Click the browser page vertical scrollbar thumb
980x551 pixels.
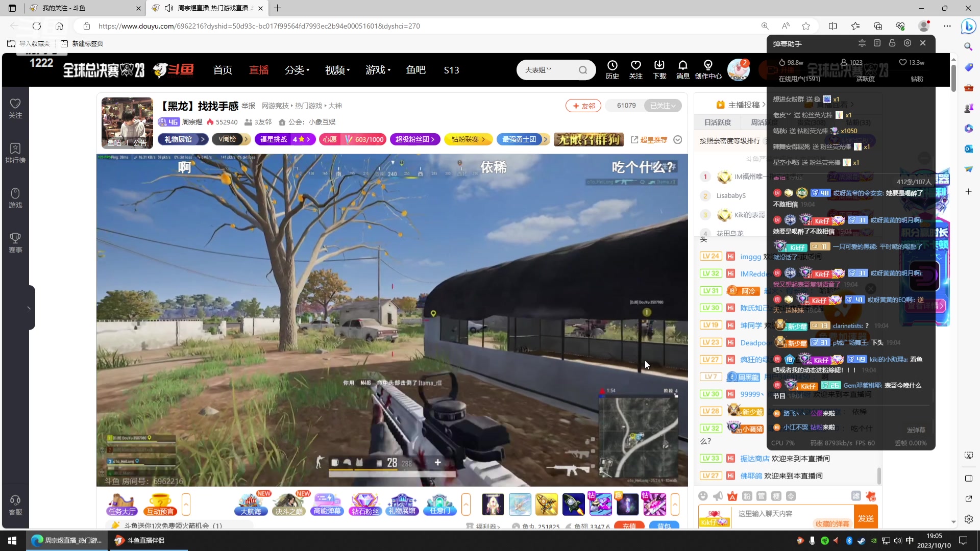click(953, 78)
